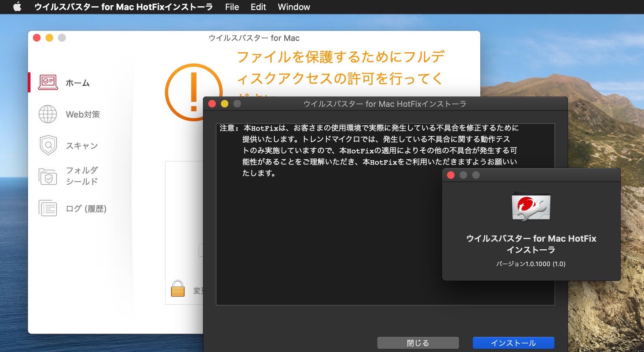
Task: Minimize the ウイルスバスター for Mac window
Action: coord(49,38)
